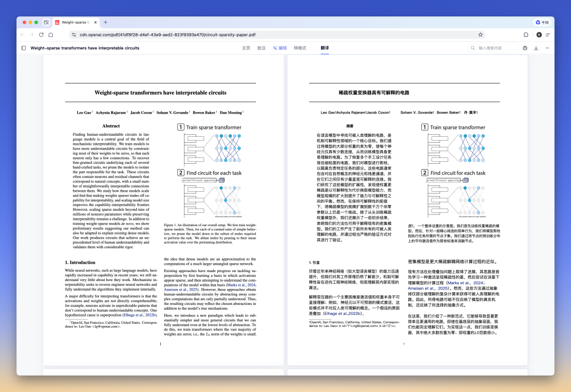
Task: Select the 转格式 convert format tab
Action: click(300, 48)
